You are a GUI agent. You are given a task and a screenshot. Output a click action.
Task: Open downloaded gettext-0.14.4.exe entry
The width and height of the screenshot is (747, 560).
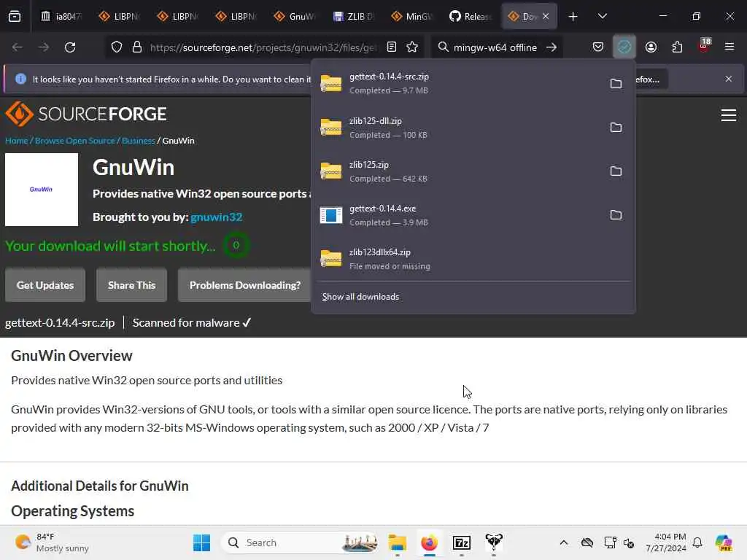coord(457,215)
